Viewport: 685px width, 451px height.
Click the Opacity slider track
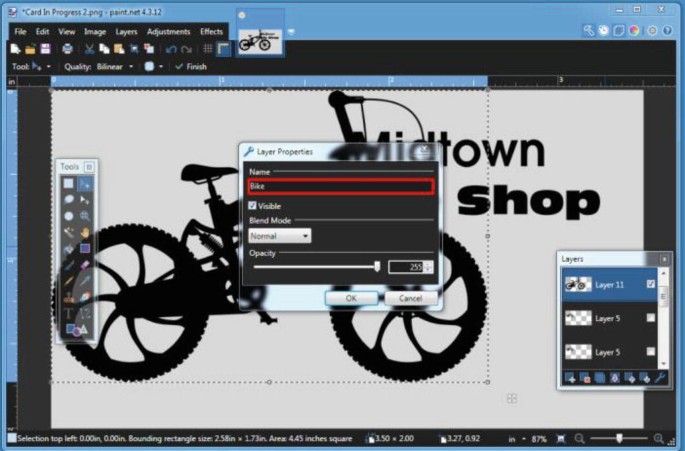point(315,267)
